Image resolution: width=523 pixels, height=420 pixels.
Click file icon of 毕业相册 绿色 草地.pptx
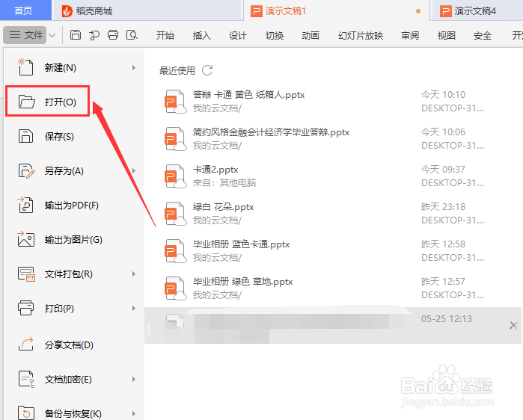175,288
